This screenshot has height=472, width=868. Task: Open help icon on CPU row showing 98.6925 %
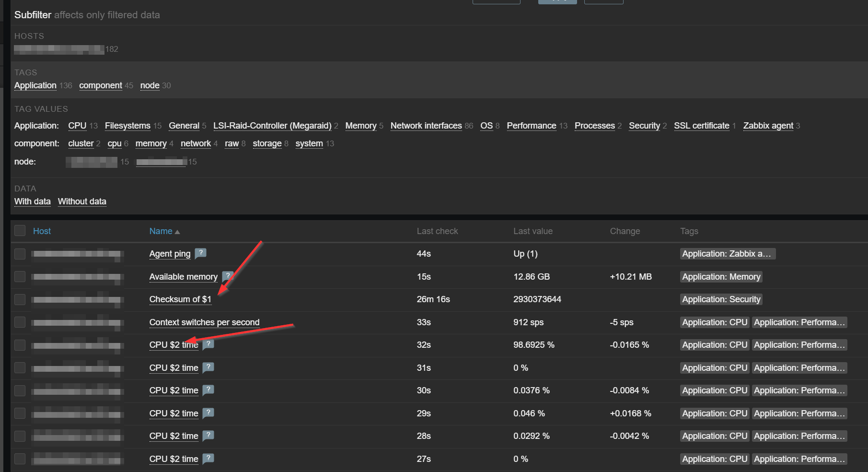tap(208, 344)
